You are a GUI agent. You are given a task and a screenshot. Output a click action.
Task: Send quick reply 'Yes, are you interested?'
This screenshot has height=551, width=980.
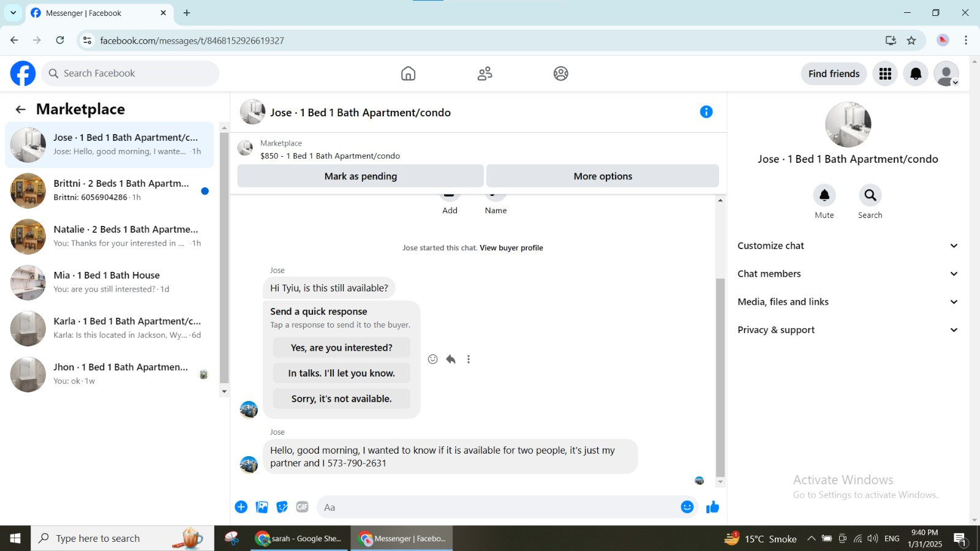point(342,348)
